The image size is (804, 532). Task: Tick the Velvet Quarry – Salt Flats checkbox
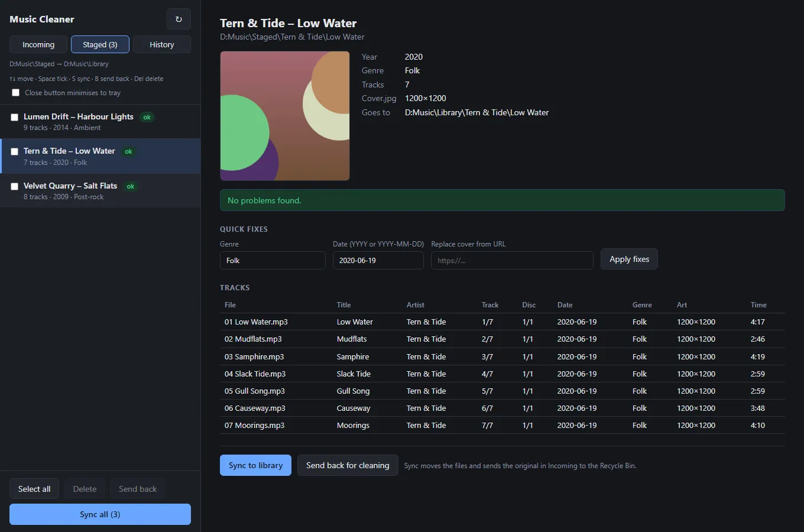(x=14, y=186)
